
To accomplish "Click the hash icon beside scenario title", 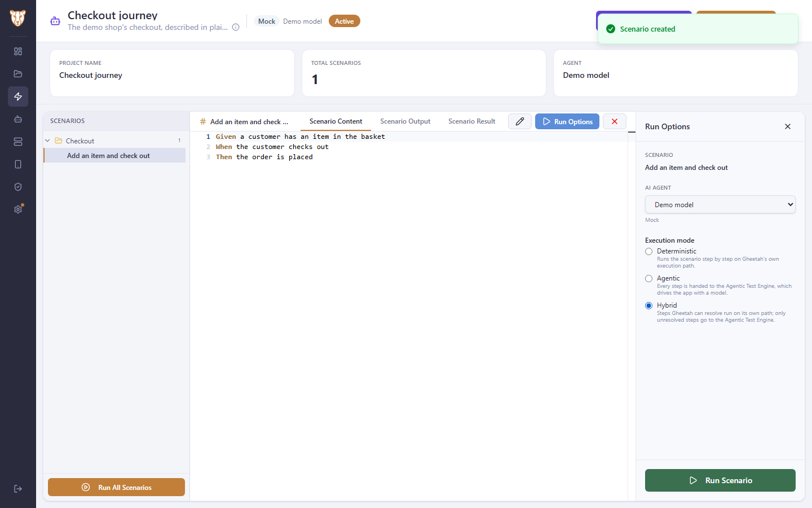I will pyautogui.click(x=203, y=121).
